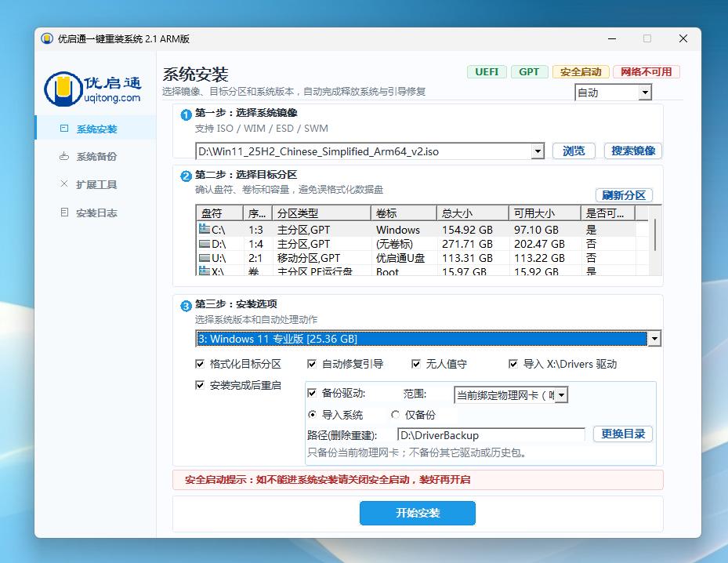The height and width of the screenshot is (563, 728).
Task: Click the D:\ drive icon in partition list
Action: click(205, 243)
